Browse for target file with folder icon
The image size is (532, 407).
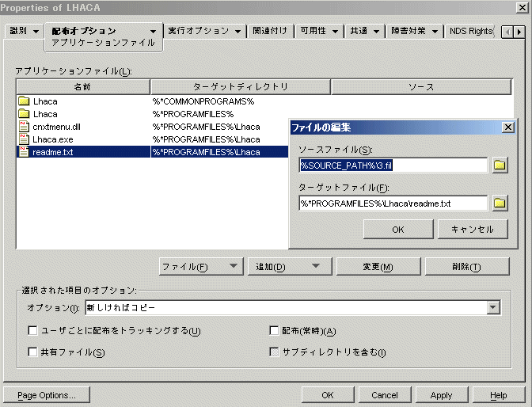pos(500,203)
